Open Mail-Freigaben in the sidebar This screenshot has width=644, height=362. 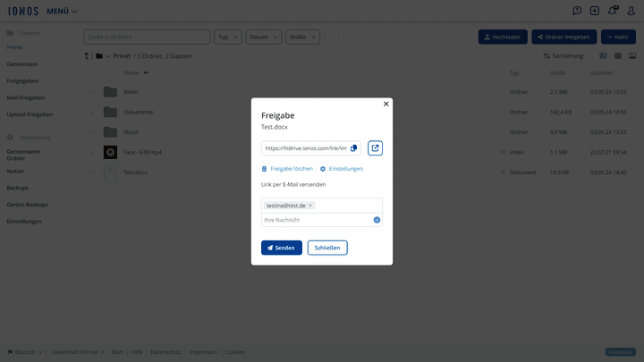[26, 97]
